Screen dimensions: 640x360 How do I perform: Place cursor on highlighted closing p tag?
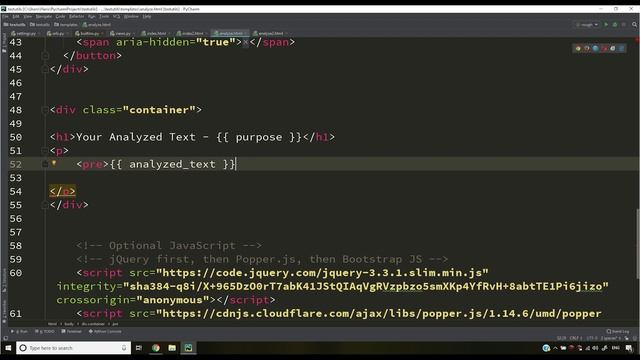click(x=62, y=191)
